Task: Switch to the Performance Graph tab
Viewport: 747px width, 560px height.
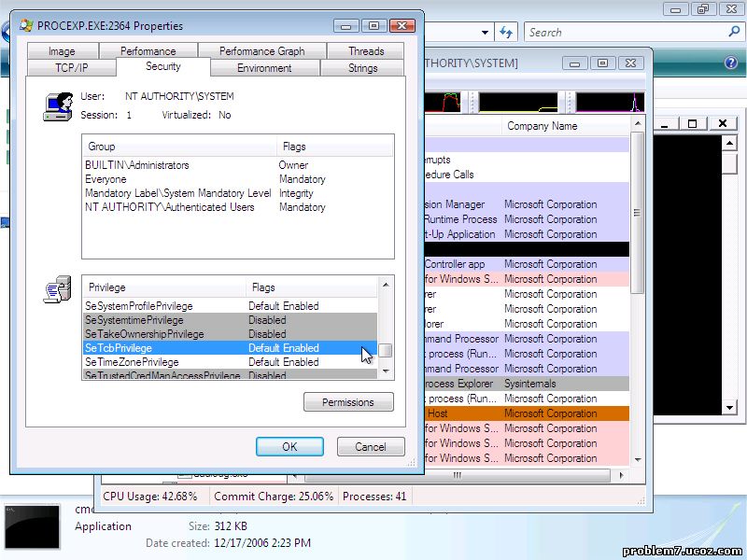Action: [x=261, y=51]
